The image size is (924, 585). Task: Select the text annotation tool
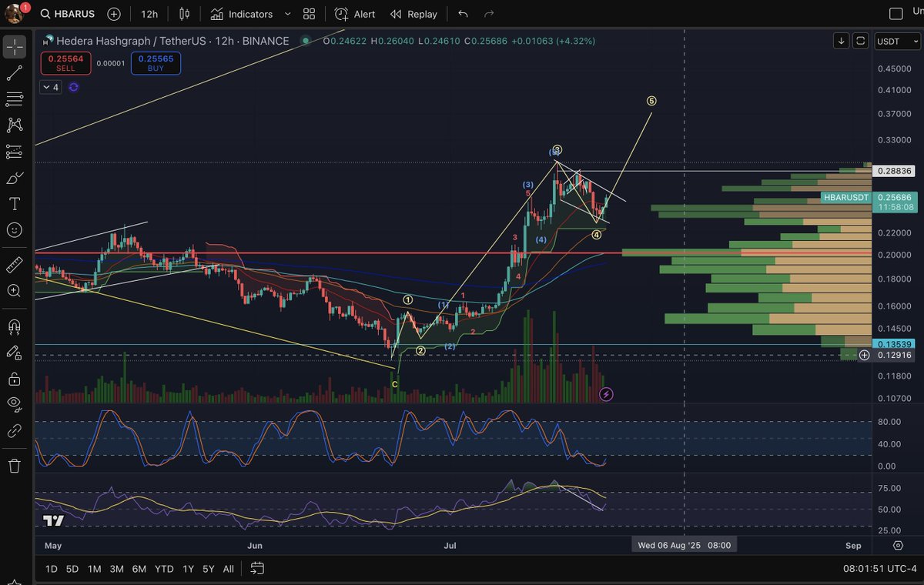[x=15, y=203]
